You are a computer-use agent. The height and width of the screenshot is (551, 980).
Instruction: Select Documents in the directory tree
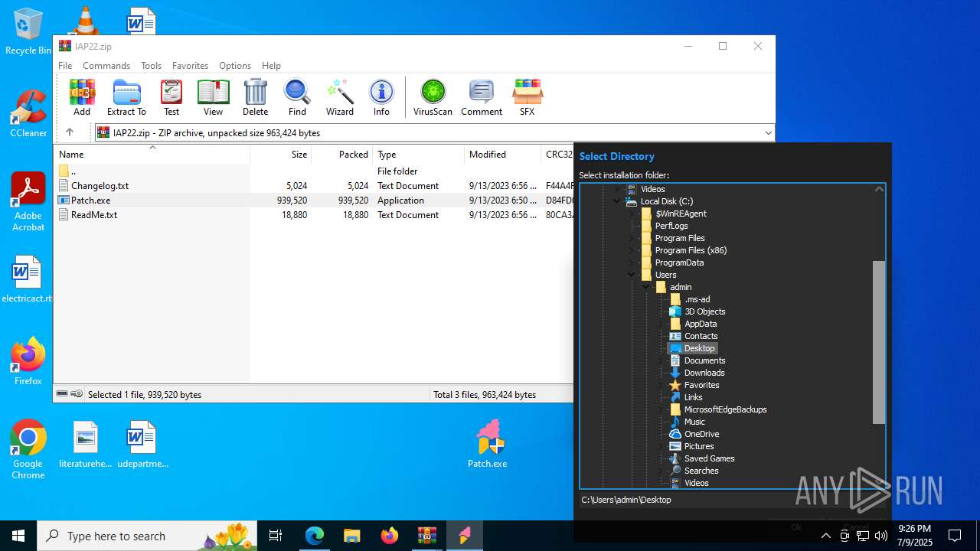(704, 360)
